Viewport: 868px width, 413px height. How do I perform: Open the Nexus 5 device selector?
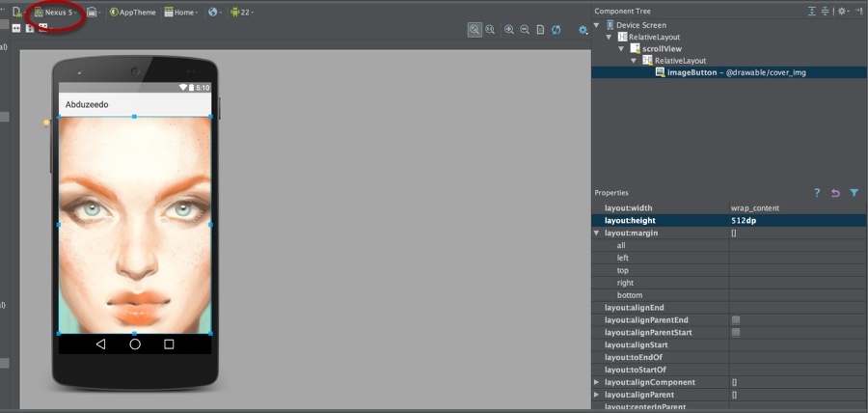pos(55,13)
